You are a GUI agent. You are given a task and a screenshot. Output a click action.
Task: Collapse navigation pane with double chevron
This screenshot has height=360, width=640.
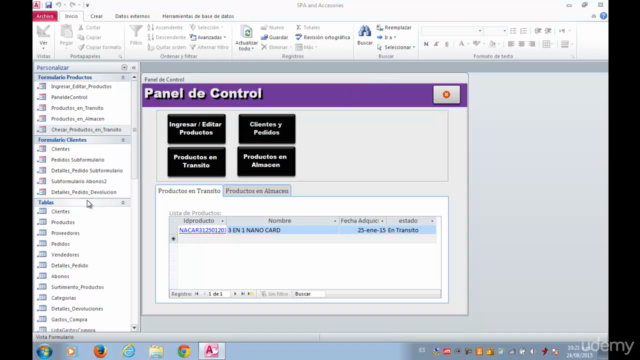133,67
